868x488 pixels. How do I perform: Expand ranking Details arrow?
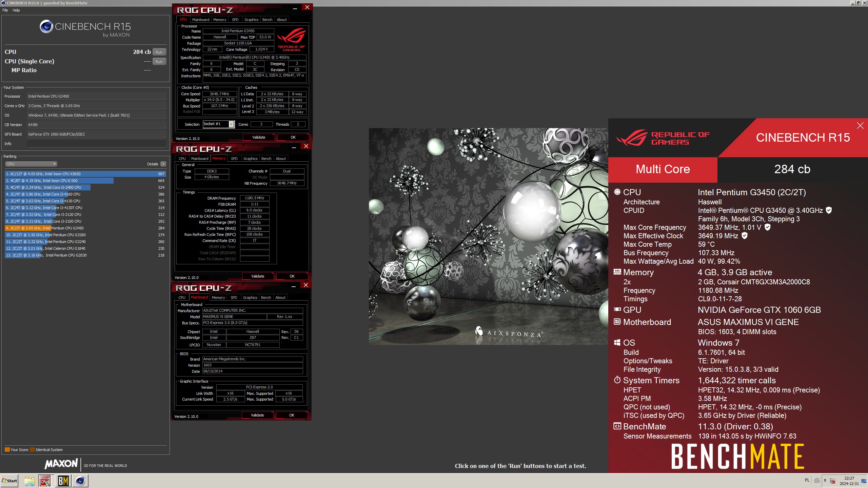tap(163, 164)
